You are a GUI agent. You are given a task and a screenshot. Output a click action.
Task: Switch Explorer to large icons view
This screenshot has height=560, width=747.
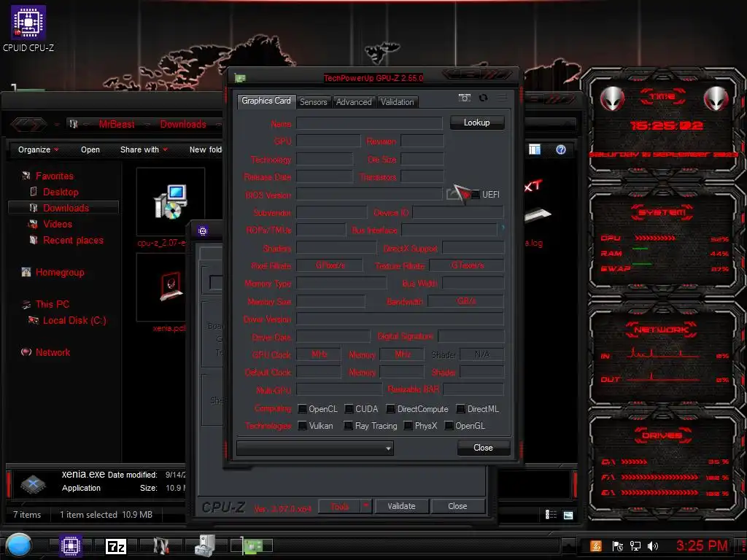pos(568,515)
